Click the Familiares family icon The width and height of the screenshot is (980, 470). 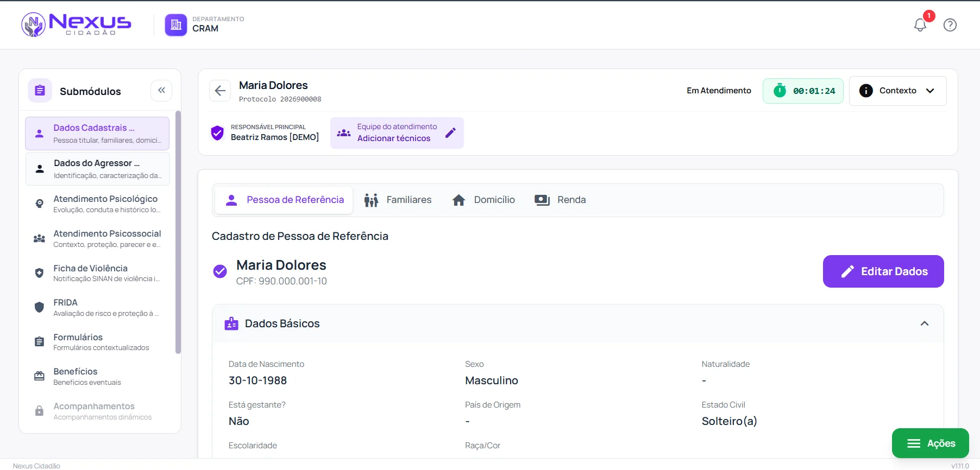[x=371, y=200]
